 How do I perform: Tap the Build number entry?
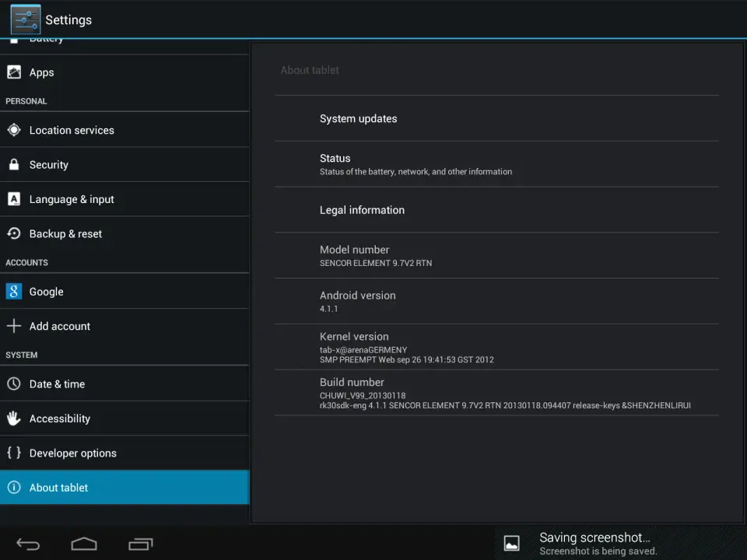[x=496, y=393]
